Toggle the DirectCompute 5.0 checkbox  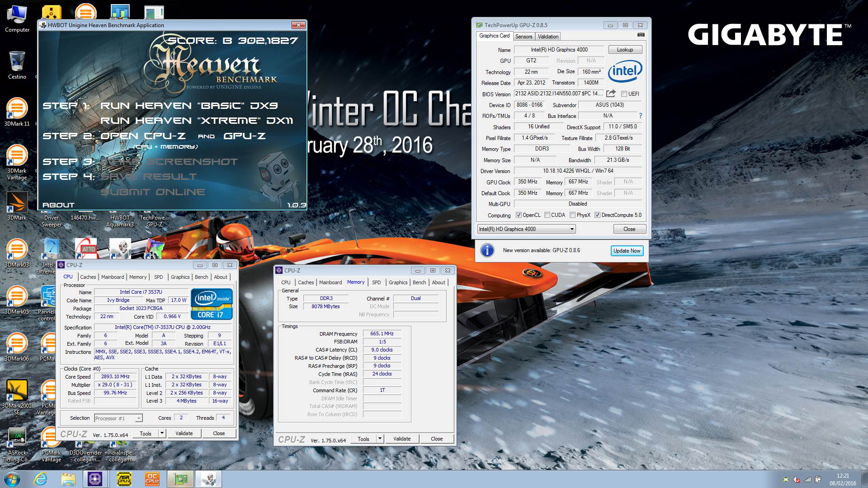point(597,215)
